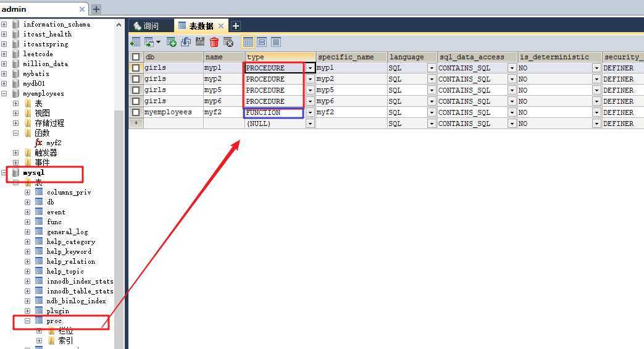The image size is (644, 349).
Task: Click the cancel changes icon
Action: pyautogui.click(x=228, y=42)
